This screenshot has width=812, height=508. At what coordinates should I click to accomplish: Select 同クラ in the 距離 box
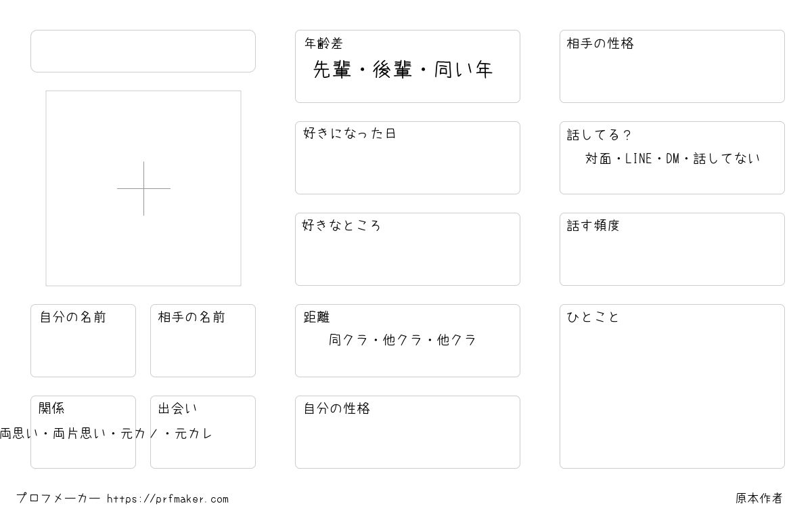[x=348, y=340]
